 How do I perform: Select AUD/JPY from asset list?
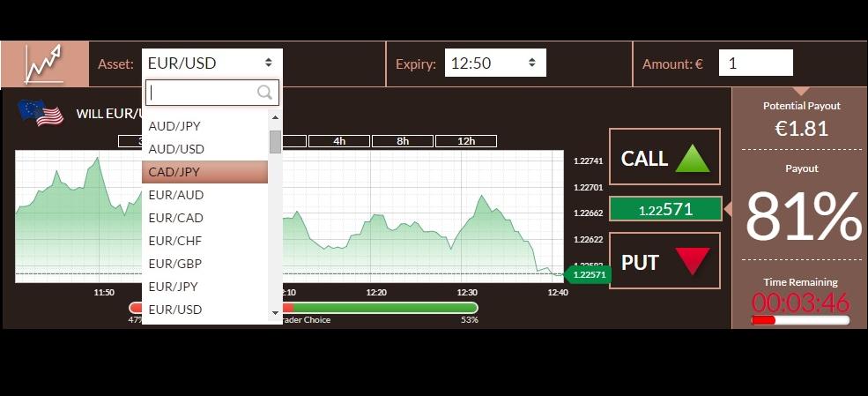pos(204,126)
